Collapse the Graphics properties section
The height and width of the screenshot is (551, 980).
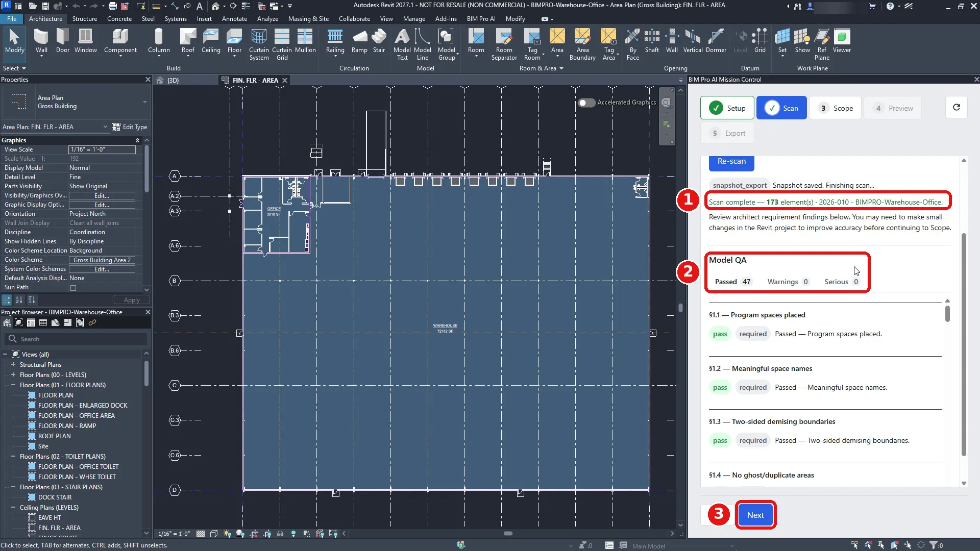coord(137,140)
